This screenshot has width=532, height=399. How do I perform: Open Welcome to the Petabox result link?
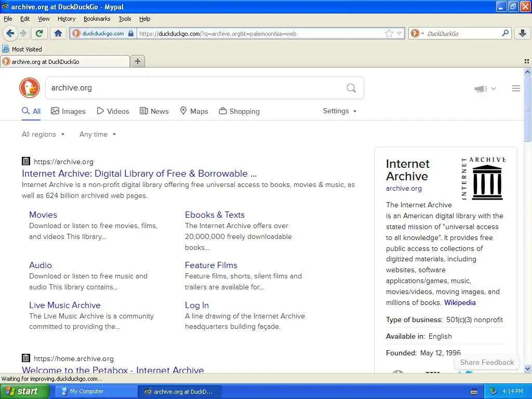[113, 369]
